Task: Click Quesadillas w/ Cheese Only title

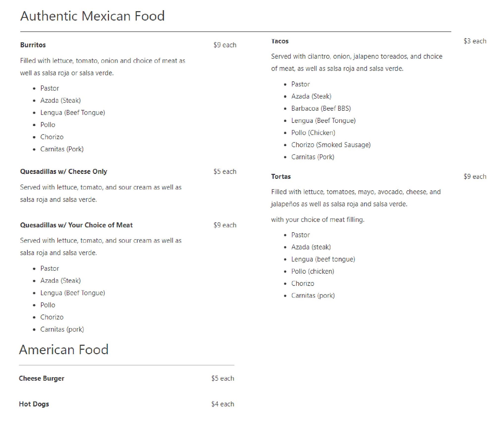Action: pos(64,172)
